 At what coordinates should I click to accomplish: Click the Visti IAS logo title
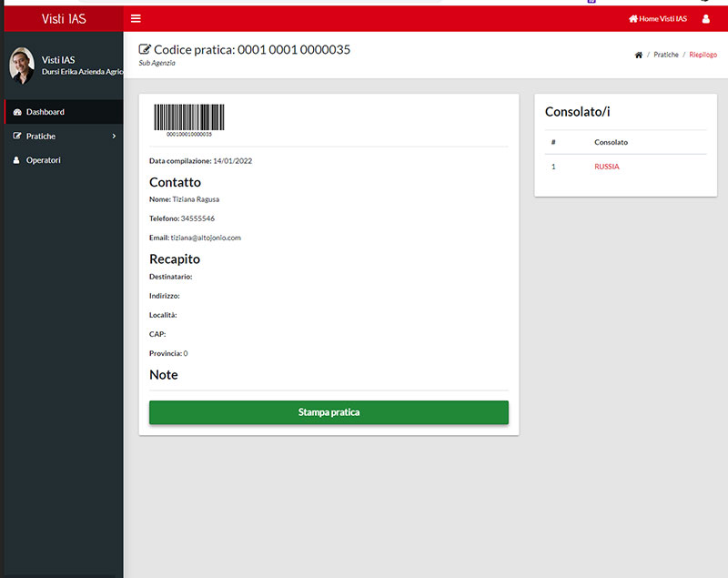[x=64, y=18]
